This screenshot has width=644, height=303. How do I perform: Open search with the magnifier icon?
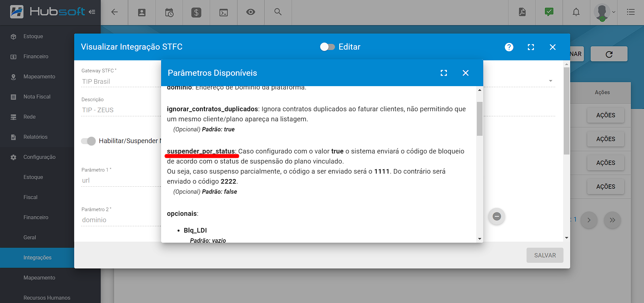[278, 12]
